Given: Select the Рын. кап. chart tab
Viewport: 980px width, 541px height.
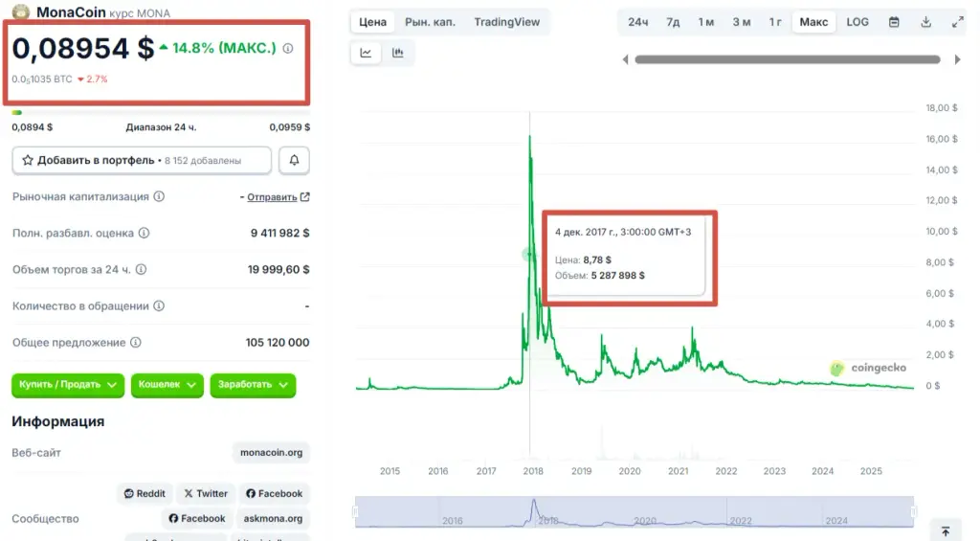Looking at the screenshot, I should coord(430,22).
